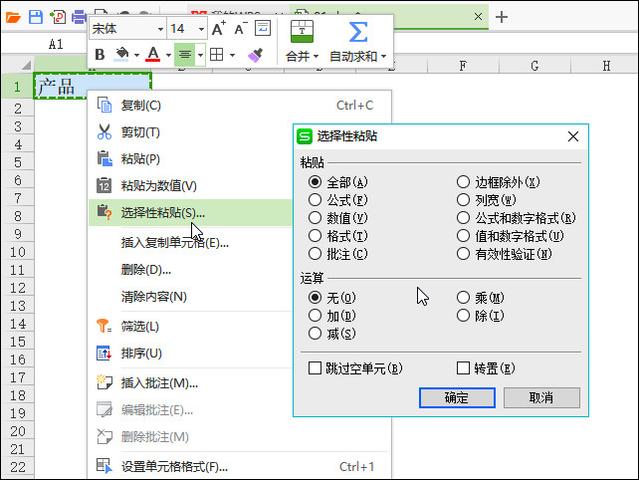The width and height of the screenshot is (639, 480).
Task: Click the sort icon beside 排序(U)
Action: [104, 353]
